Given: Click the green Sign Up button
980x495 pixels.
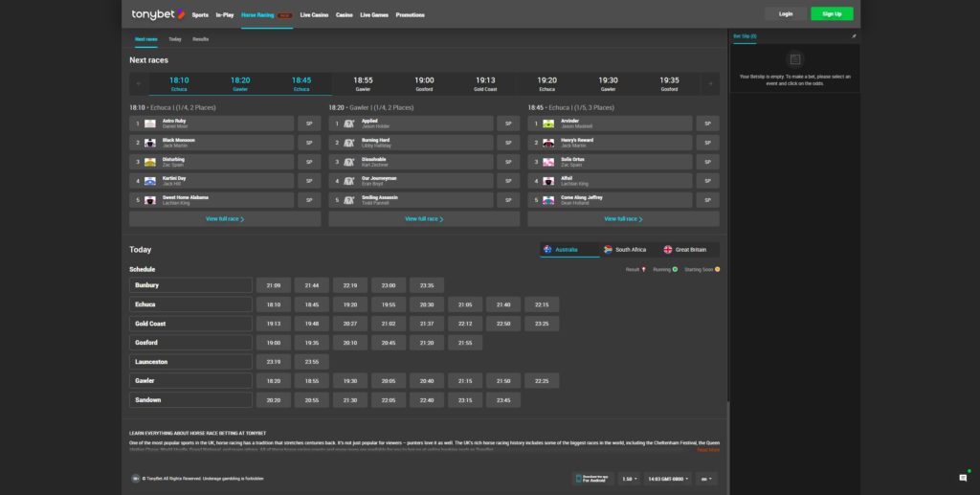Looking at the screenshot, I should point(832,13).
